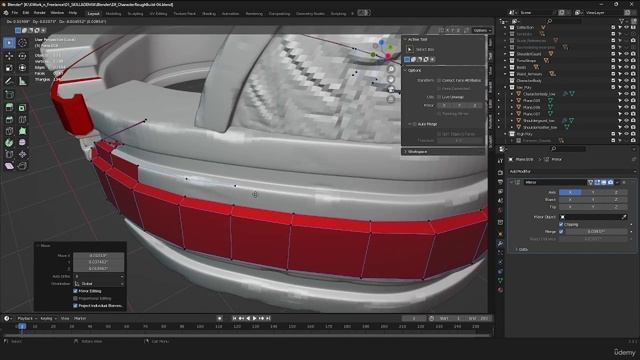Screen dimensions: 640x360
Task: Toggle the Clipping checkbox in Mirror modifier
Action: click(561, 224)
